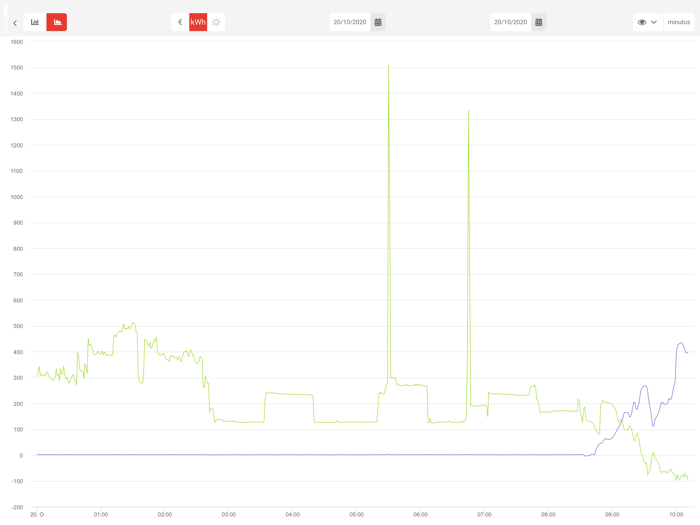Click the 05:00 time axis label
The width and height of the screenshot is (700, 525).
click(x=357, y=515)
